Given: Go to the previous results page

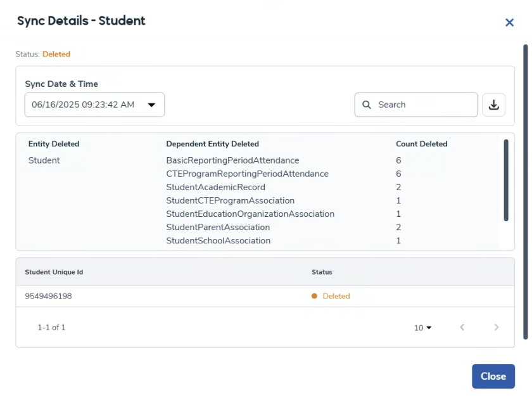Looking at the screenshot, I should 462,327.
